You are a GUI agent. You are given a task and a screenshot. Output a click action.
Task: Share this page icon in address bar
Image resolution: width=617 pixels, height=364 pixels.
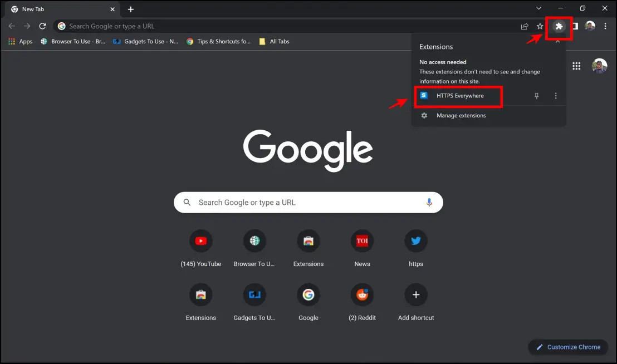(525, 26)
